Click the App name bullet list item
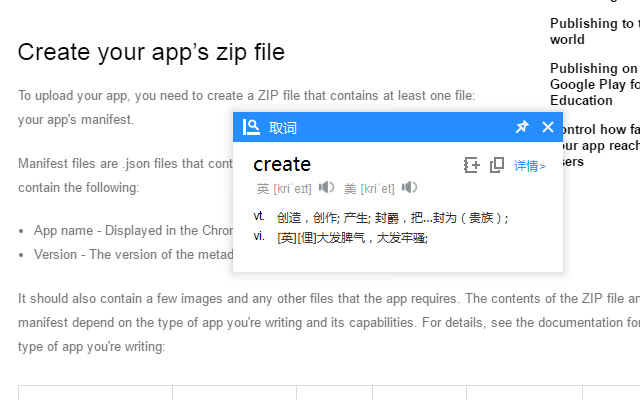640x400 pixels. tap(132, 230)
